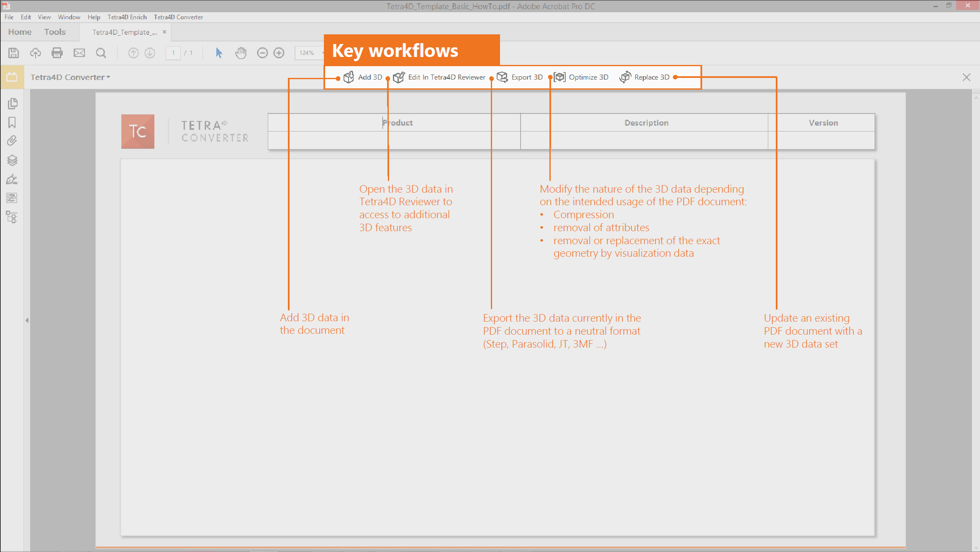The image size is (980, 552).
Task: Select the Tetra4D_Template document tab
Action: (125, 32)
